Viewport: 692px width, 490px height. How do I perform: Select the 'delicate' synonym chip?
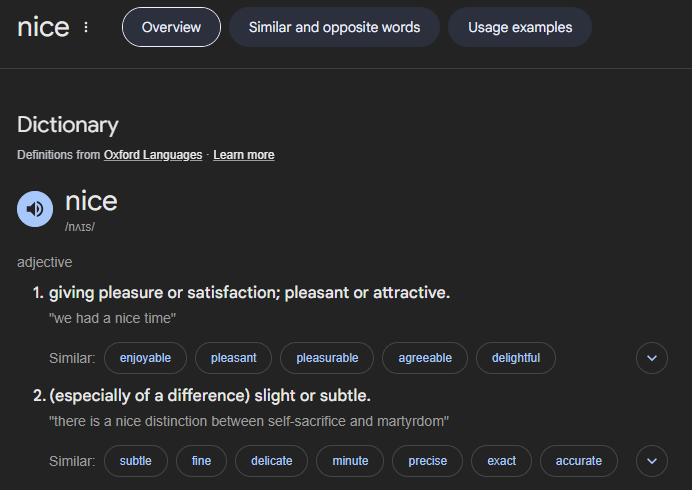[x=272, y=460]
